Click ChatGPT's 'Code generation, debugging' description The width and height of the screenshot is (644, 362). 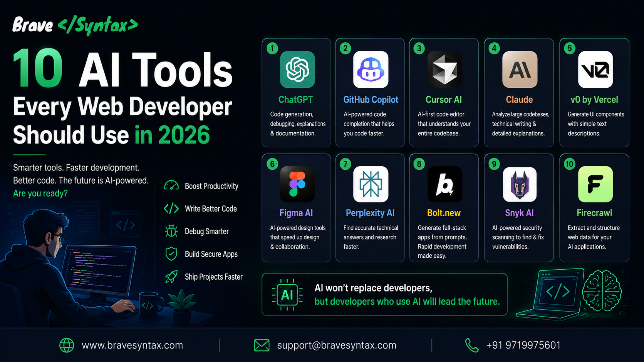click(x=298, y=123)
